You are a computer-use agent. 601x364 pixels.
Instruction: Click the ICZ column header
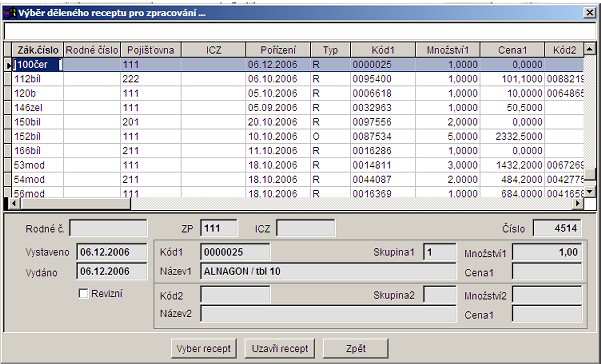click(213, 50)
